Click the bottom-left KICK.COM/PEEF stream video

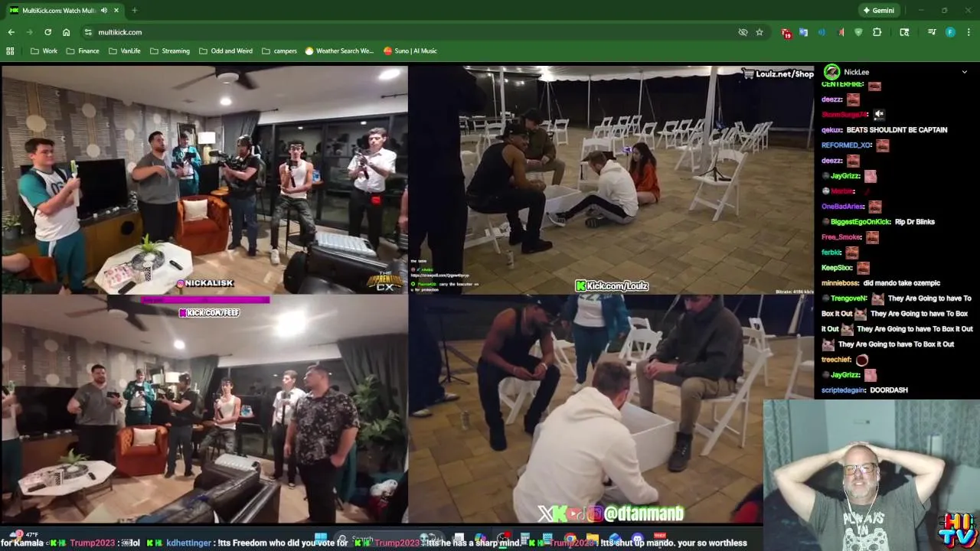tap(204, 409)
